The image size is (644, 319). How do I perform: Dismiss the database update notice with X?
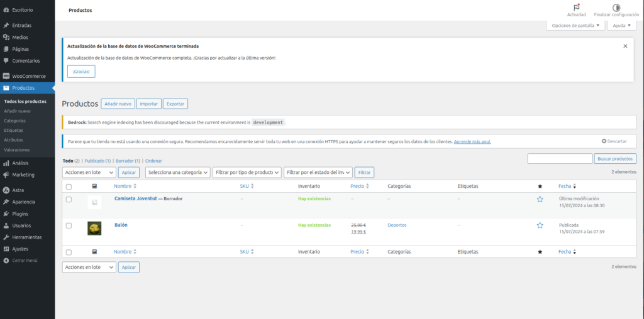click(x=625, y=46)
